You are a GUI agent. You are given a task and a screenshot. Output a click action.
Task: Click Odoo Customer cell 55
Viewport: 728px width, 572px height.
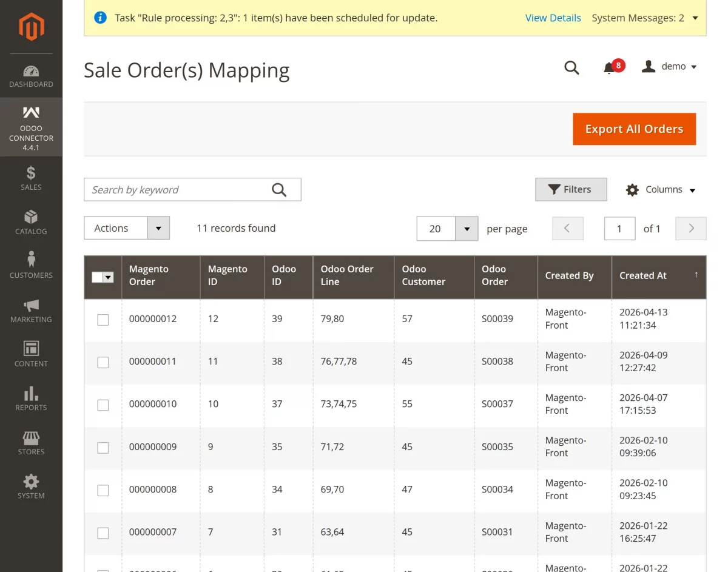(x=407, y=403)
